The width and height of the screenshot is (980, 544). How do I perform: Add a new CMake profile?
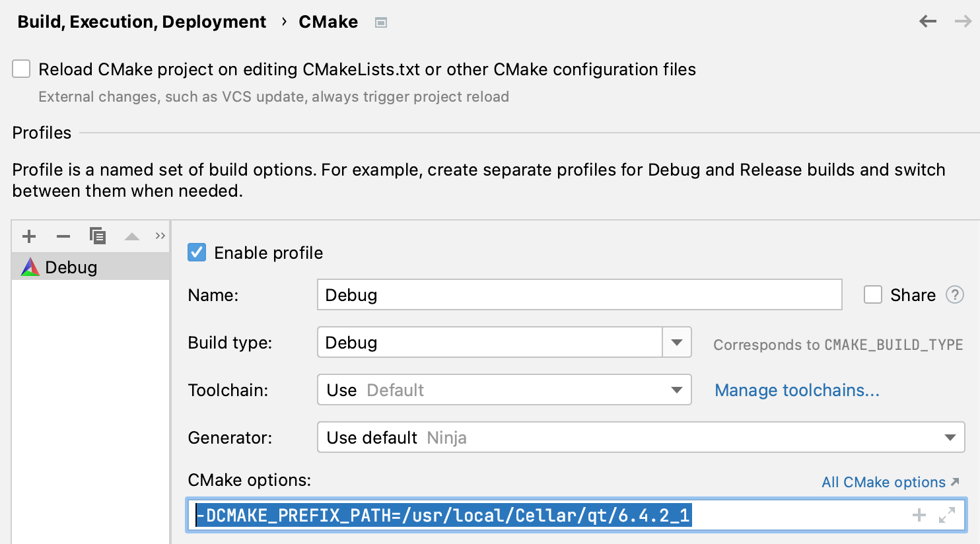click(x=28, y=236)
